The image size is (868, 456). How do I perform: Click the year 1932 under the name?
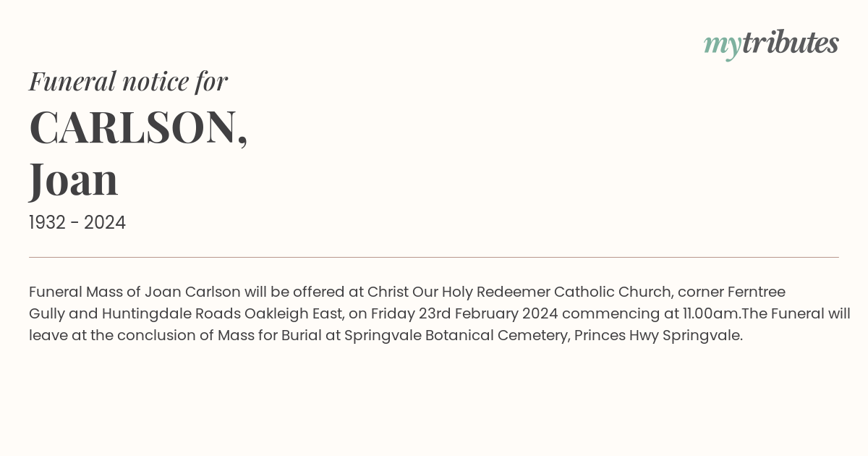[x=47, y=223]
